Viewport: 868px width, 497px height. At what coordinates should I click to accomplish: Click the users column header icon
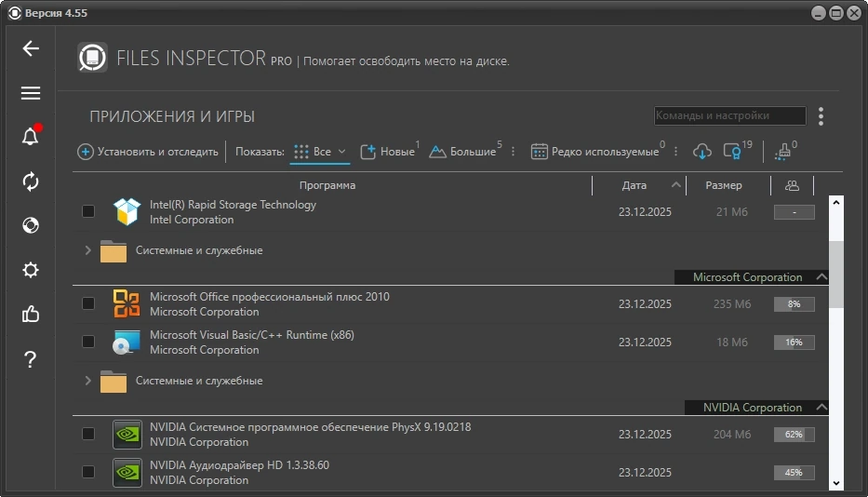click(792, 185)
